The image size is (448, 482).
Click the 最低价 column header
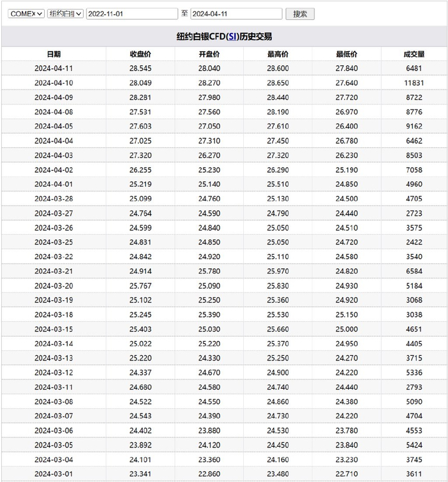347,54
